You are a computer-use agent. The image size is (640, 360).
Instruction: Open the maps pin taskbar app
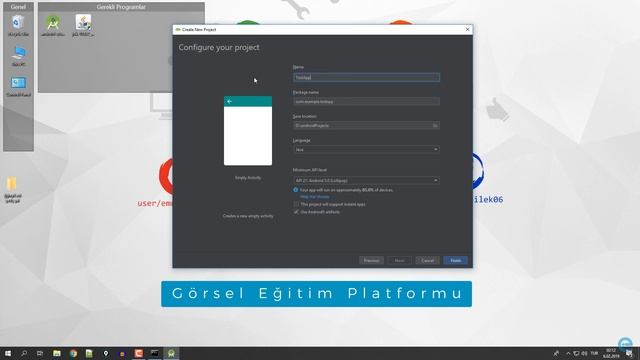(x=106, y=353)
